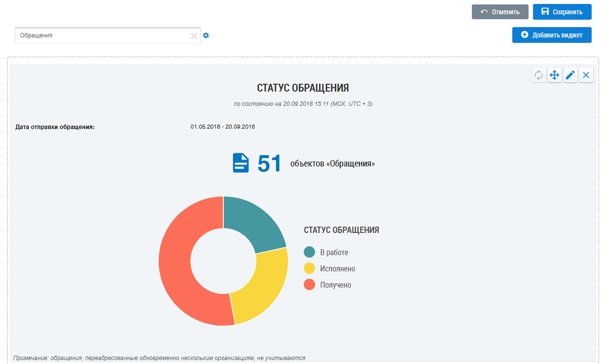Toggle the yellow Исполнено legend marker
This screenshot has width=603, height=364.
click(x=309, y=268)
